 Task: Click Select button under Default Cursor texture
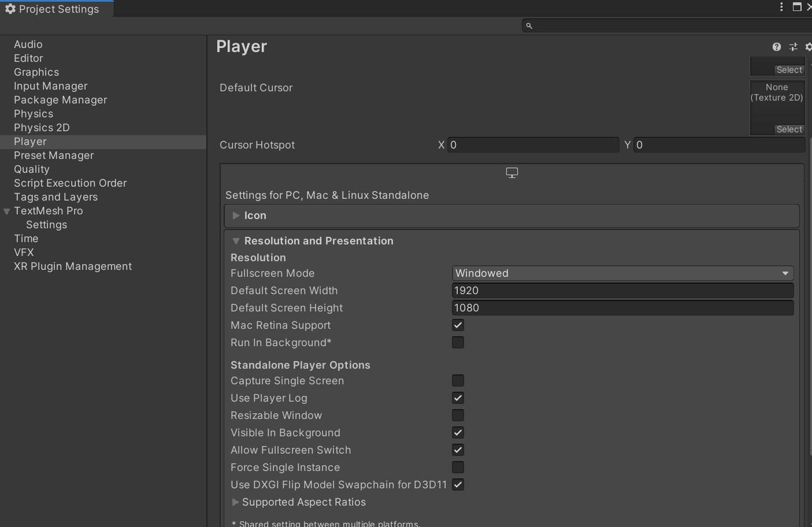tap(789, 129)
